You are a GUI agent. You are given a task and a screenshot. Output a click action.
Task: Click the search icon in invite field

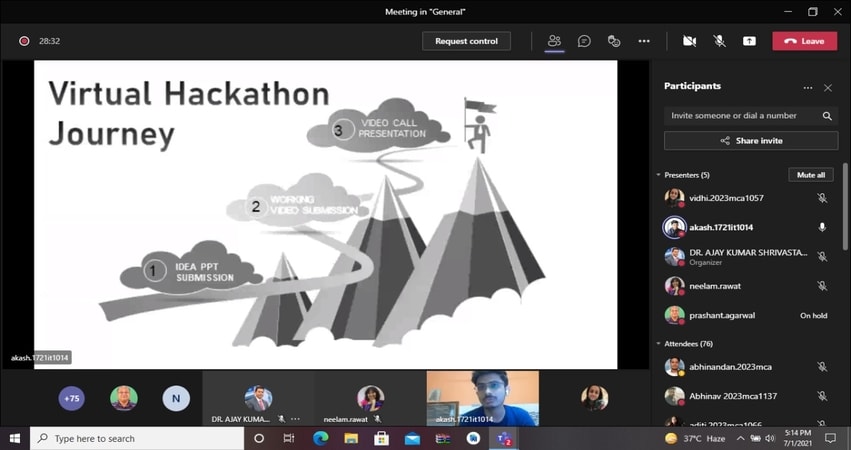pos(827,116)
